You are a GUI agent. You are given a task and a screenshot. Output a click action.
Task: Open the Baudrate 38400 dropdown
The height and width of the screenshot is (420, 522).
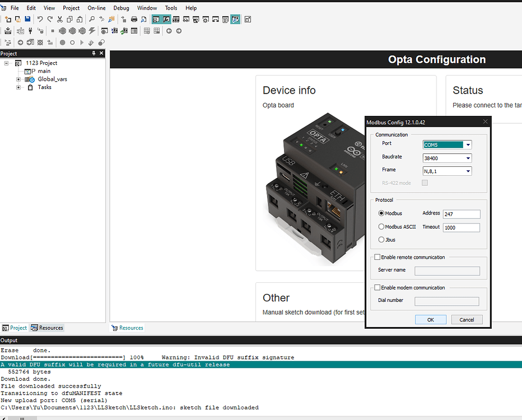click(468, 158)
